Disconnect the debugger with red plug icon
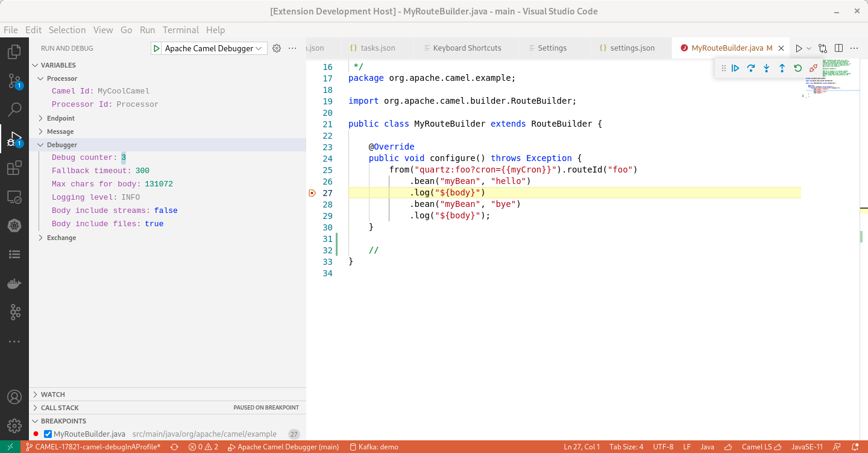 pyautogui.click(x=813, y=68)
